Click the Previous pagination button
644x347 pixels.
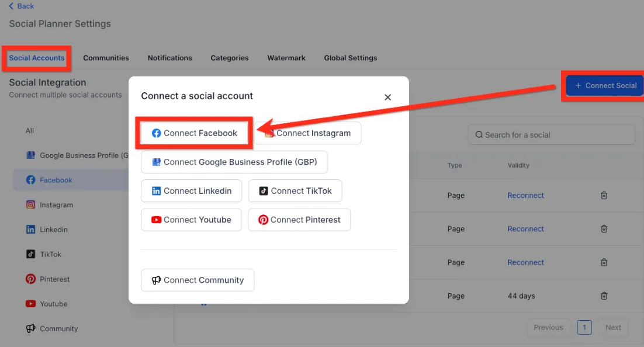click(548, 327)
